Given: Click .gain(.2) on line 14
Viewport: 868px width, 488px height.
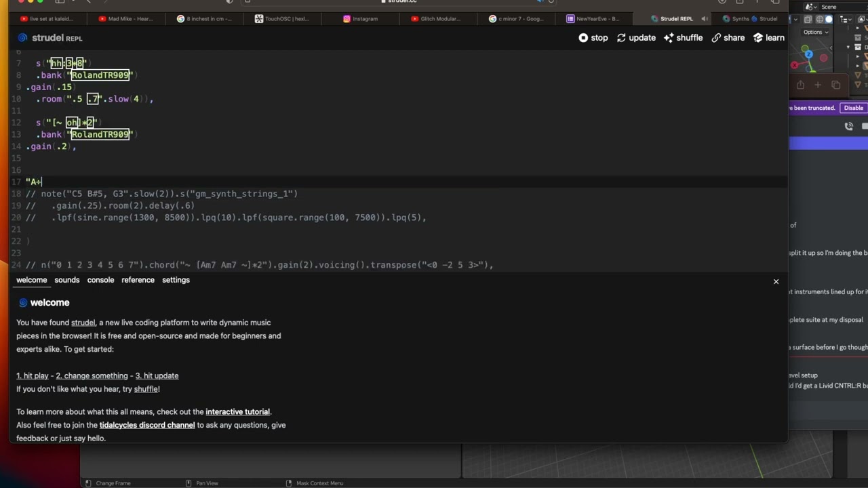Looking at the screenshot, I should (52, 146).
